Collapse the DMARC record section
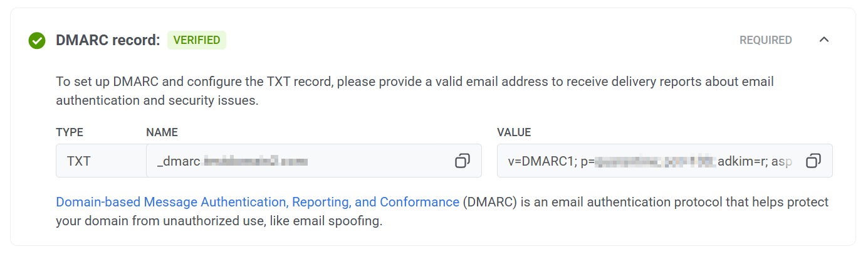 (x=824, y=40)
